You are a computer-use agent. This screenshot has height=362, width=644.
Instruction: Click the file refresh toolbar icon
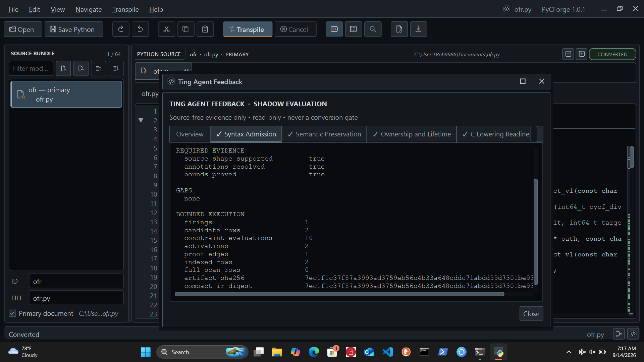pos(399,29)
